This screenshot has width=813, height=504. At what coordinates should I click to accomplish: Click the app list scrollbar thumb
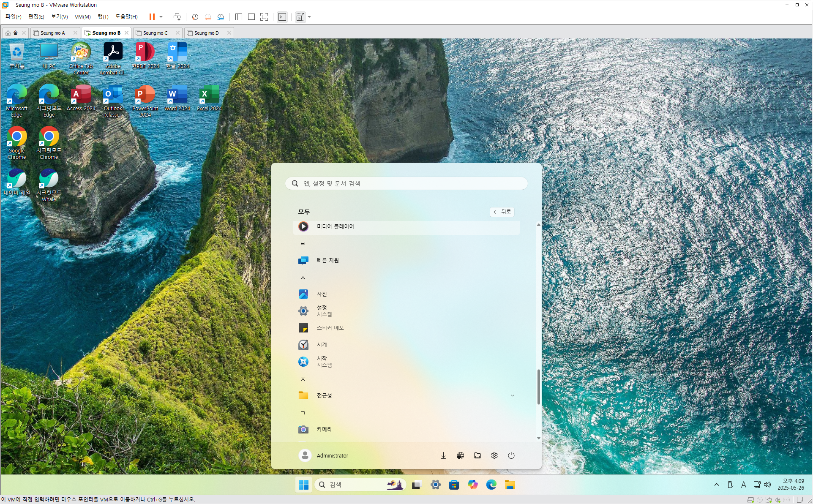[x=538, y=387]
